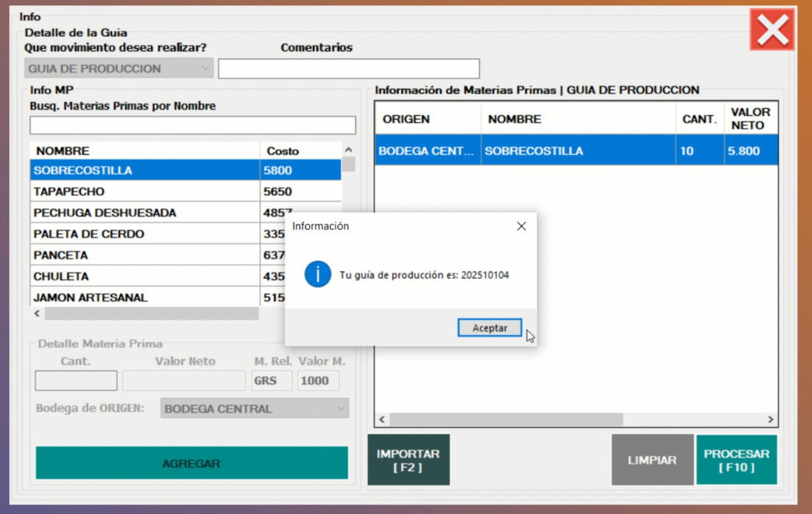Select TAPAPECHO in the materials list

(145, 192)
